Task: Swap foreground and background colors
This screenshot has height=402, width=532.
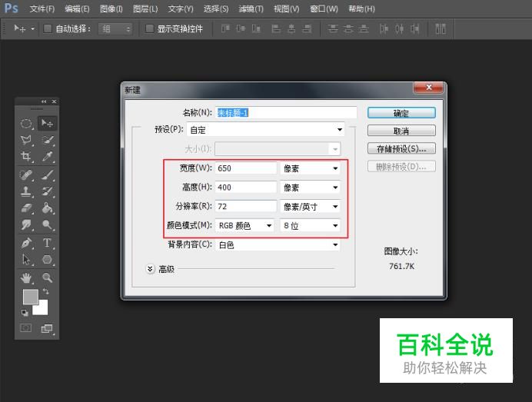Action: point(46,291)
